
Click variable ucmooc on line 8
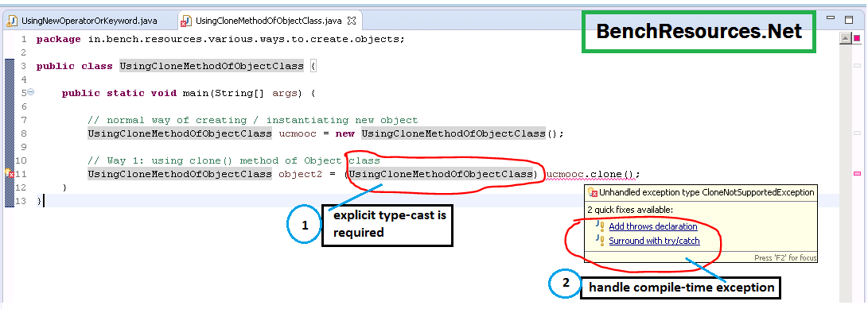[x=298, y=133]
